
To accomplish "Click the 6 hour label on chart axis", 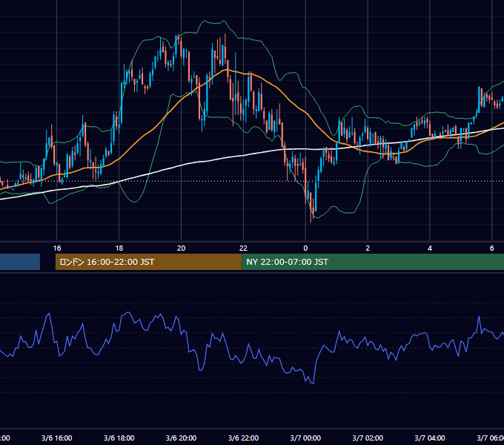I will 492,248.
